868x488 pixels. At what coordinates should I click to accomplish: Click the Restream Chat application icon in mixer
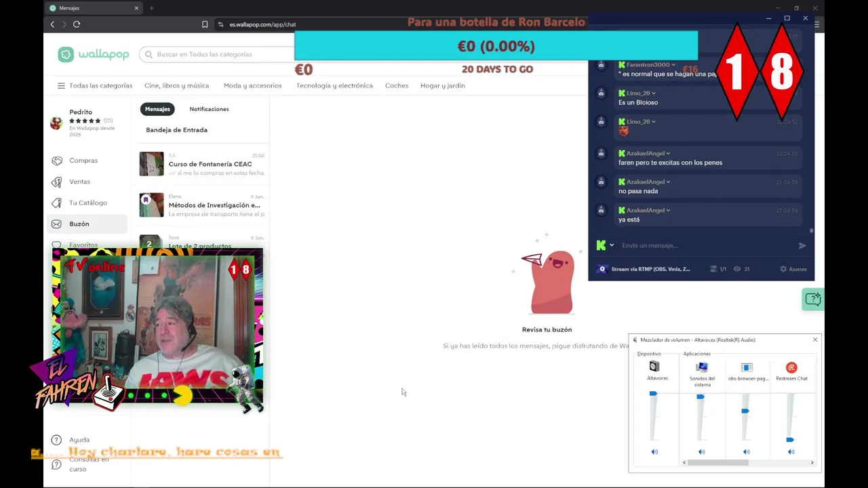pyautogui.click(x=791, y=367)
